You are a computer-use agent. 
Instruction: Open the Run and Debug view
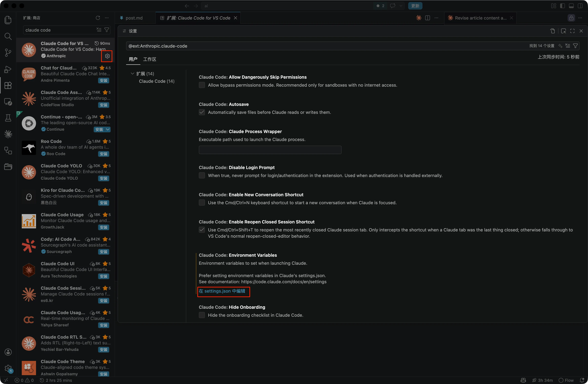8,69
